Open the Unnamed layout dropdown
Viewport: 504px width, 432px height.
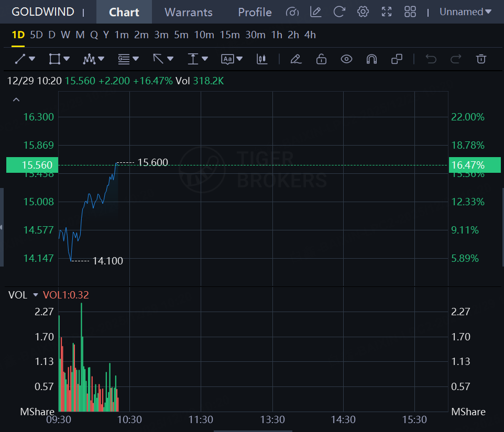[465, 12]
